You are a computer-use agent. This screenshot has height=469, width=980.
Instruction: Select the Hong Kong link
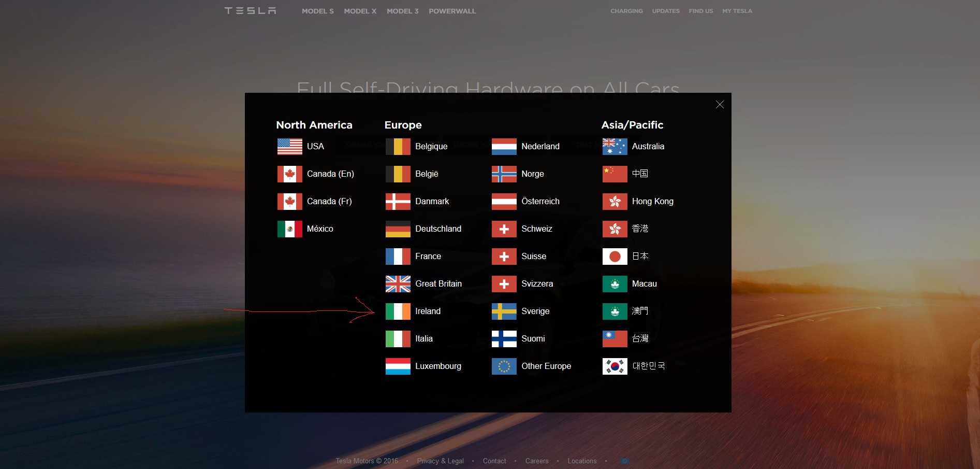[x=652, y=202]
